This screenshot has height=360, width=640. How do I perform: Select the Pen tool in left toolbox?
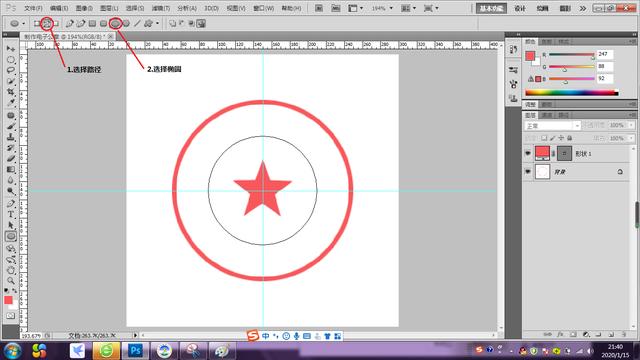(x=11, y=203)
